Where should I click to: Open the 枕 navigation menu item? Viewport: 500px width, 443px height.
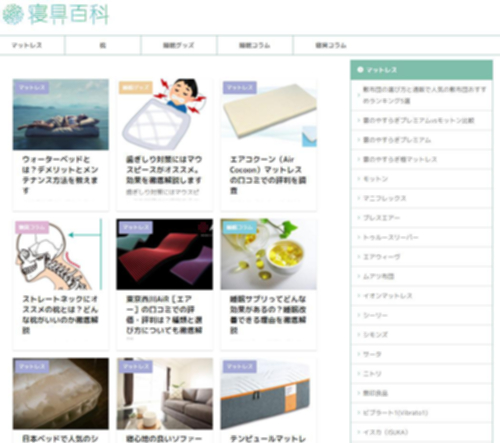point(103,45)
